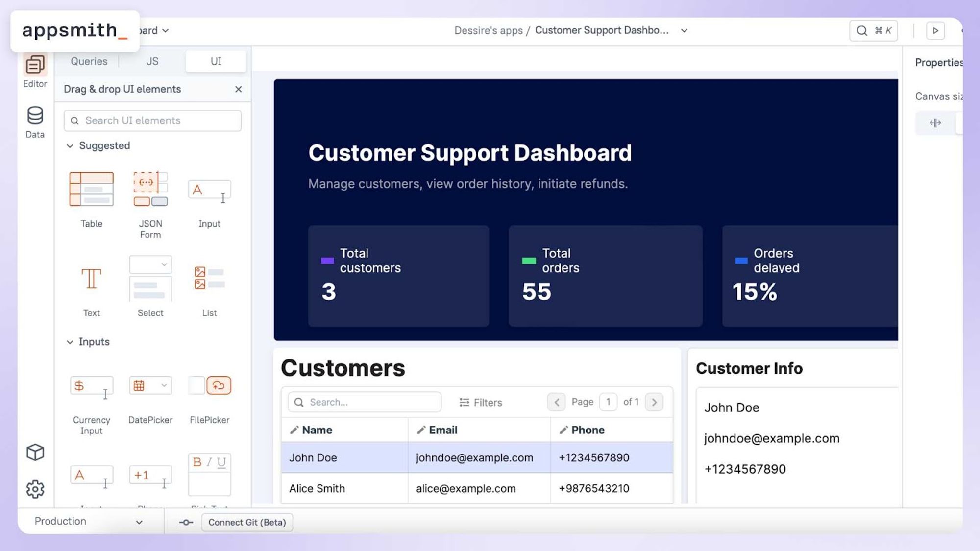The image size is (980, 551).
Task: Select the FilePicker widget icon
Action: pyautogui.click(x=209, y=386)
